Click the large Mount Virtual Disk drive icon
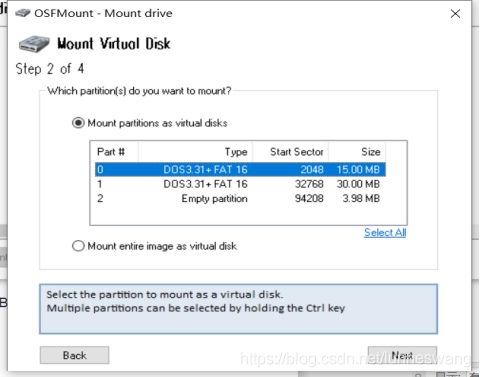Viewport: 480px width, 377px height. coord(34,44)
